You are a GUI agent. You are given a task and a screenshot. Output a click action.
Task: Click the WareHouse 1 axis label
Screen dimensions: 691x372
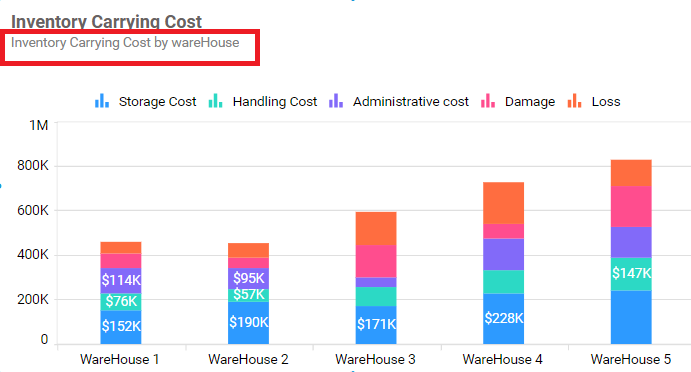(x=119, y=359)
